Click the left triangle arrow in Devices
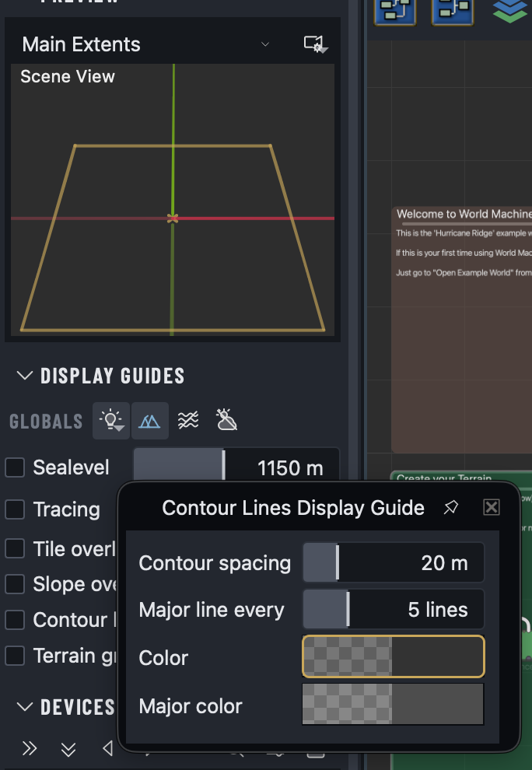Image resolution: width=532 pixels, height=770 pixels. [107, 748]
